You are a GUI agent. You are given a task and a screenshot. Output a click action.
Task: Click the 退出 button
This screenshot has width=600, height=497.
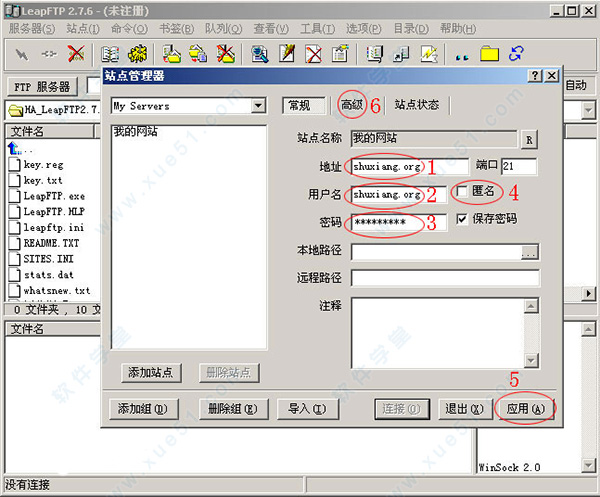(x=465, y=409)
